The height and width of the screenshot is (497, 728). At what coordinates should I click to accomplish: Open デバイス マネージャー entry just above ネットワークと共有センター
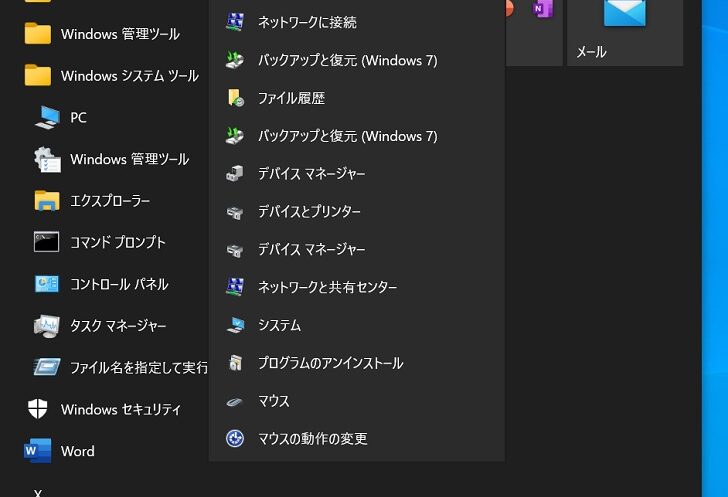(x=357, y=249)
